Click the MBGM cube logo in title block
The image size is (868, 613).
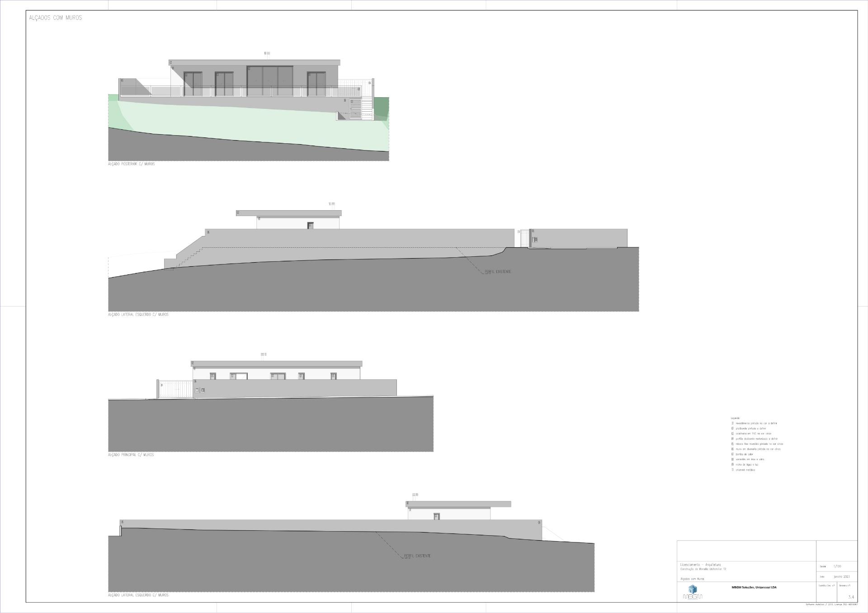[x=692, y=589]
